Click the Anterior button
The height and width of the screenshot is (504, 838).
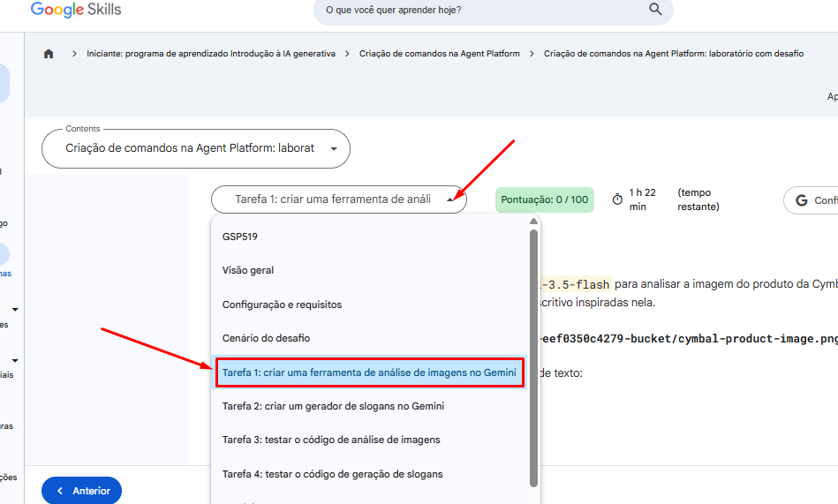82,491
